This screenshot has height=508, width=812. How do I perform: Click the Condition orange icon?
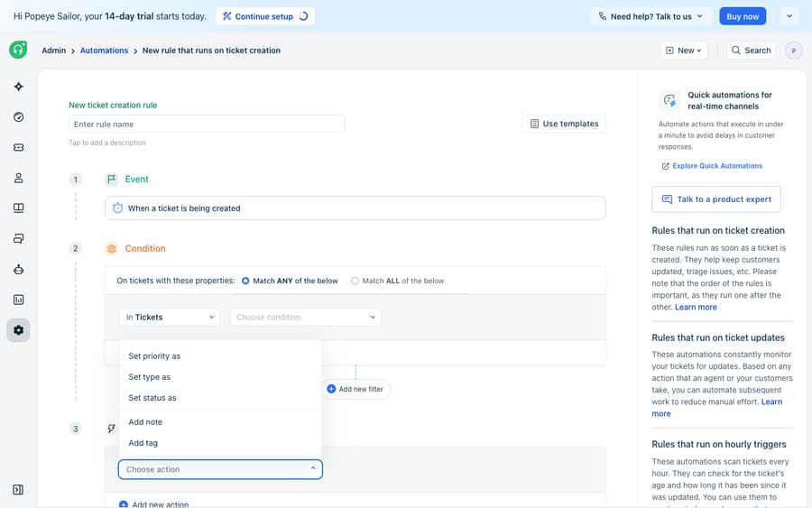pos(111,248)
